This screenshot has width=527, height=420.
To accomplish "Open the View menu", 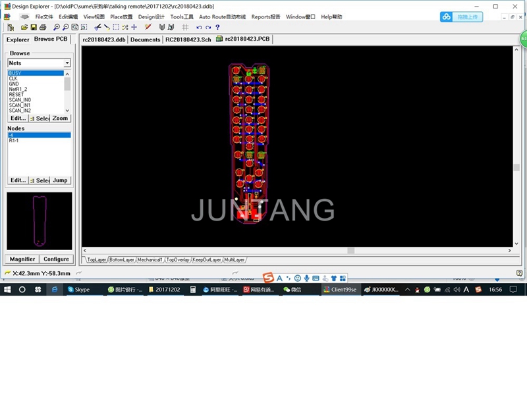I will point(94,17).
